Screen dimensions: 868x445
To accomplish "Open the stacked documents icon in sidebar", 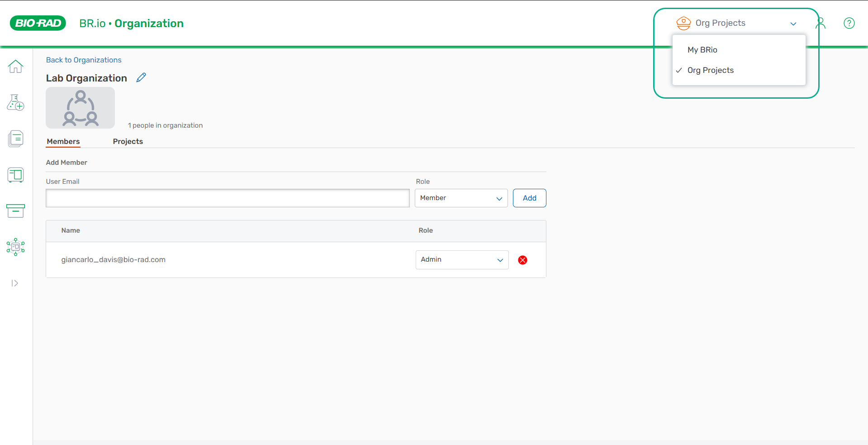I will pos(15,139).
